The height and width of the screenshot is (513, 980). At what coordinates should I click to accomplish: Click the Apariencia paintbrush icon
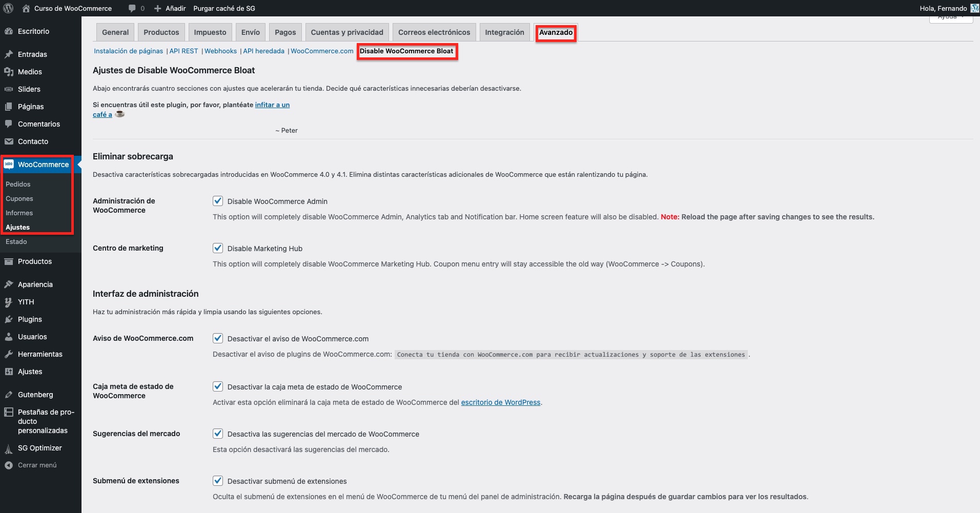pyautogui.click(x=9, y=284)
